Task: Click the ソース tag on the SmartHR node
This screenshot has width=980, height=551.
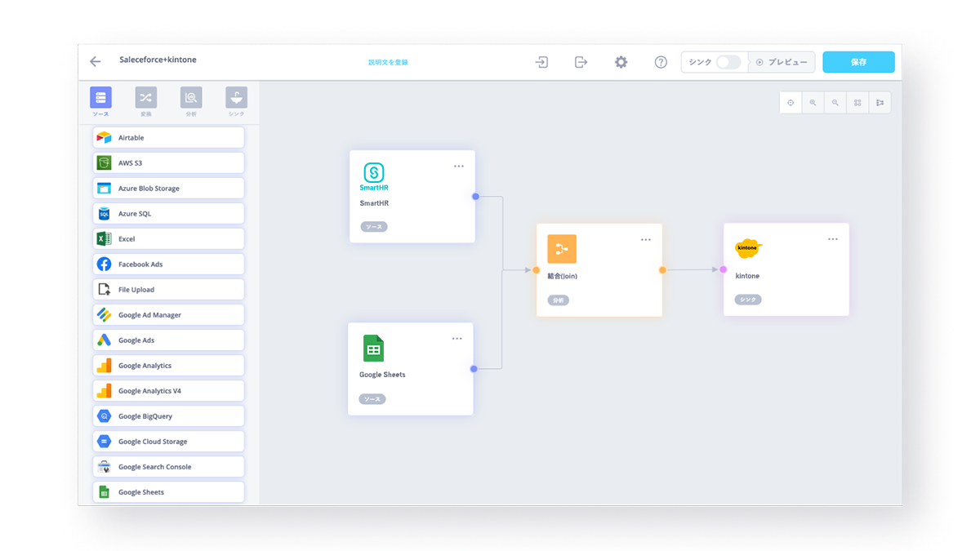Action: [x=374, y=227]
